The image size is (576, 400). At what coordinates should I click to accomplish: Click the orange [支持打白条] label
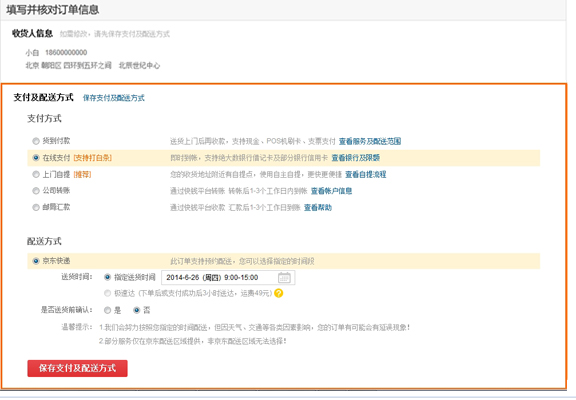point(93,158)
